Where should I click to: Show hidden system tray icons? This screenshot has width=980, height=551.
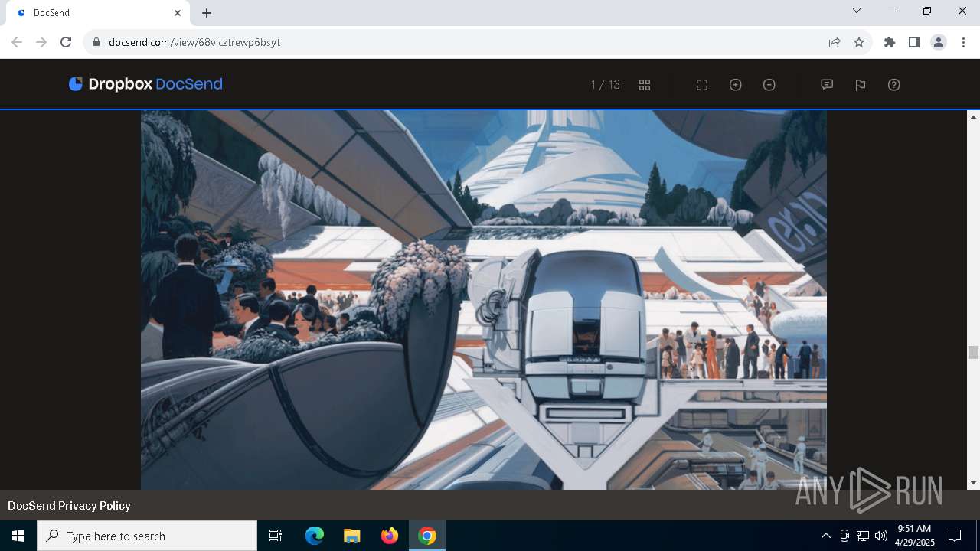coord(825,536)
